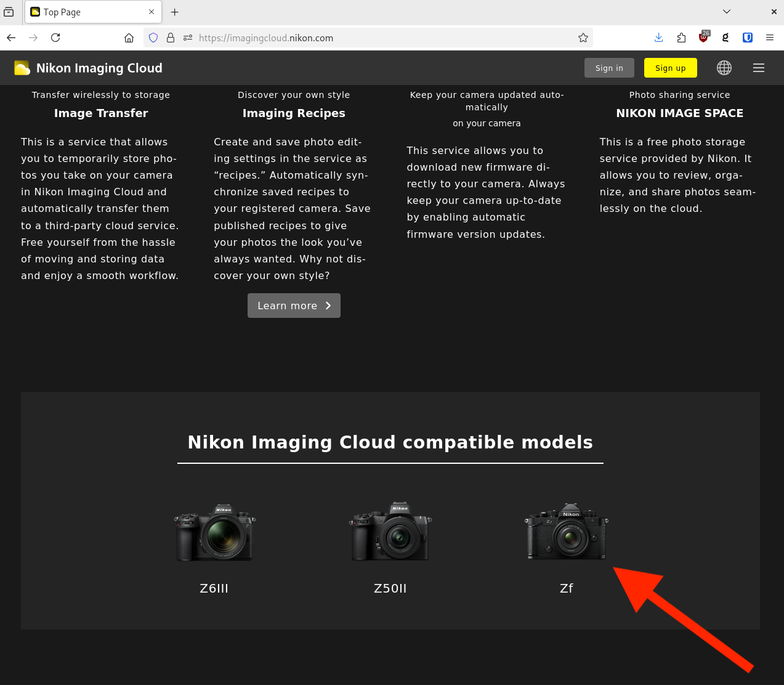Bookmark this page with the star icon
The width and height of the screenshot is (784, 685).
(x=583, y=38)
